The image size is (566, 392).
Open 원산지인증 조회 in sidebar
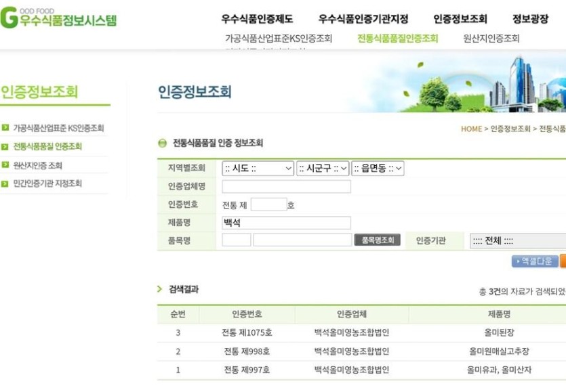(x=37, y=165)
